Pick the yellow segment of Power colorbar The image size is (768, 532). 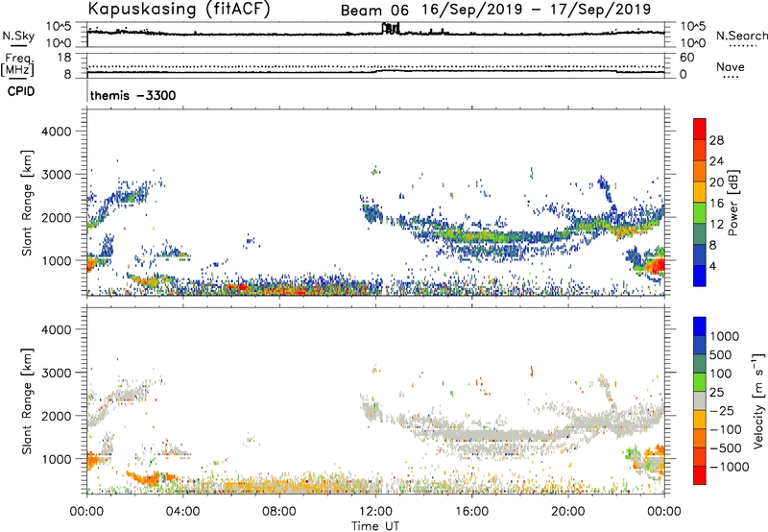coord(700,192)
